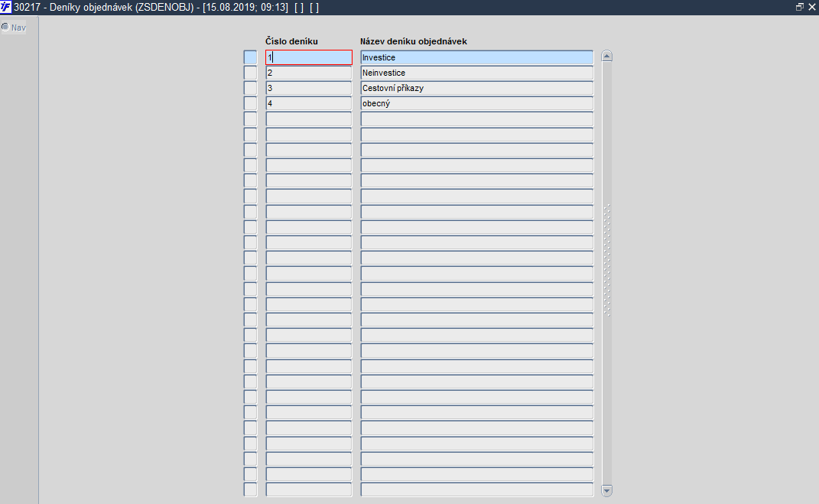Focus the Číslo deníku field containing 4

click(x=309, y=103)
